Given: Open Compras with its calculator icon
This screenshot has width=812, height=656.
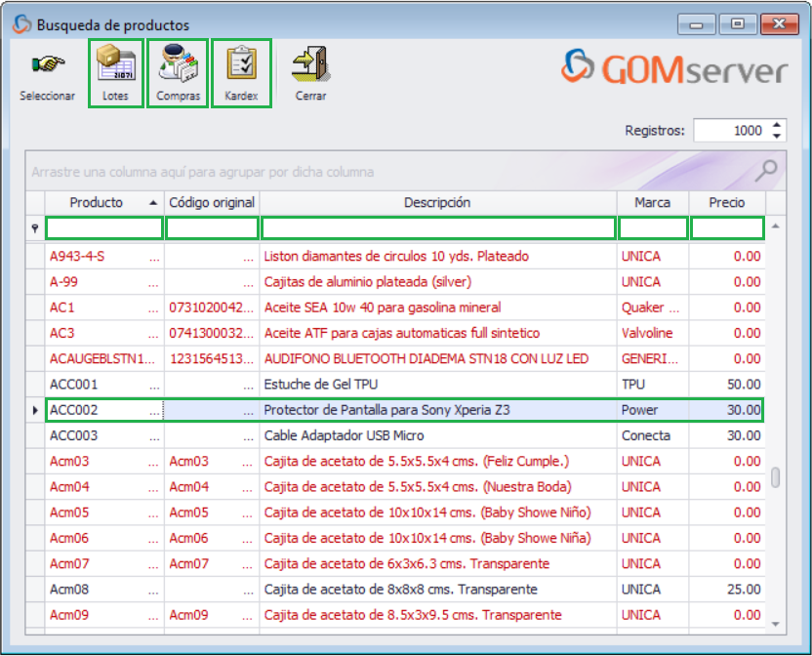Looking at the screenshot, I should (177, 64).
